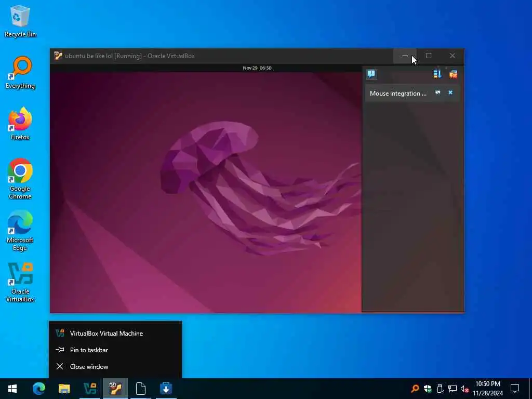
Task: Click the blue download installer taskbar icon
Action: 166,389
